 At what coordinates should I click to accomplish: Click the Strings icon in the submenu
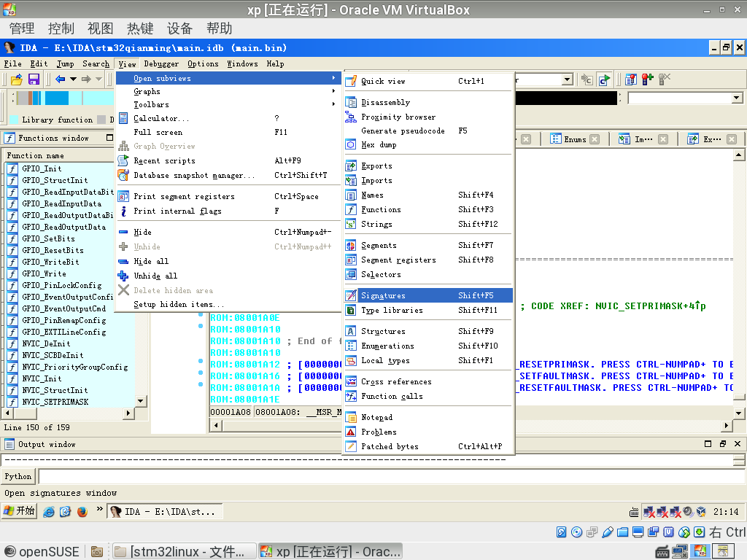pos(351,225)
